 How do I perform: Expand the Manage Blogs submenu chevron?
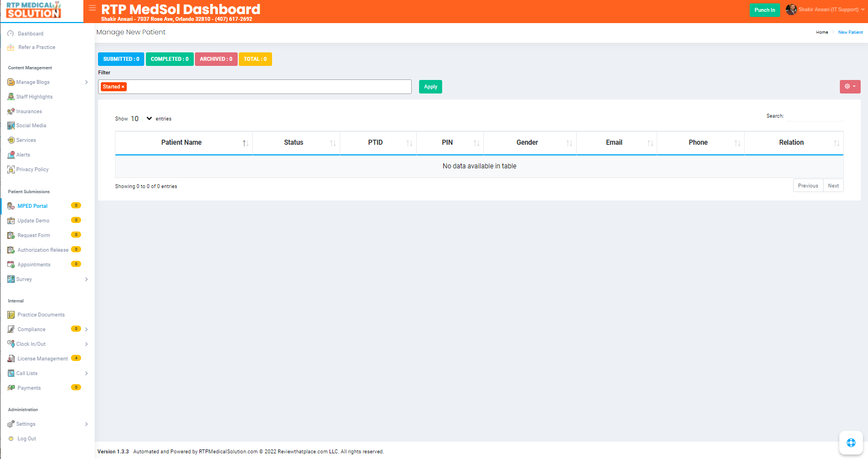click(x=86, y=82)
